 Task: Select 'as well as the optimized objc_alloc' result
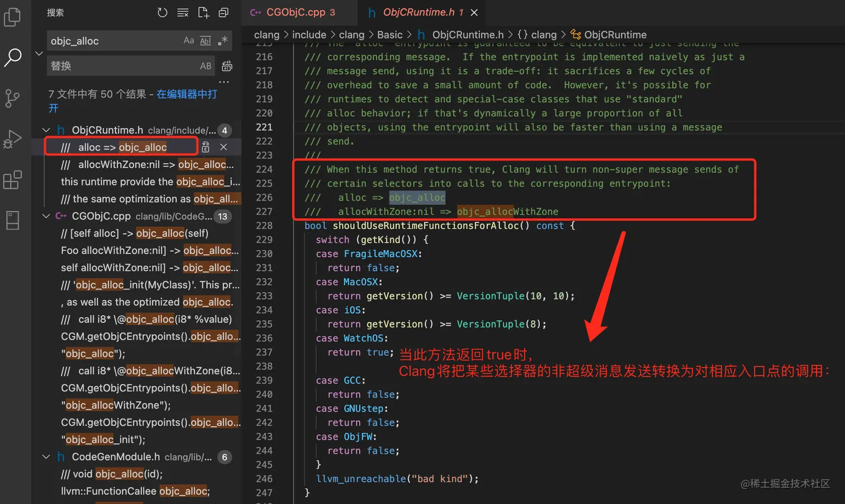[x=147, y=302]
